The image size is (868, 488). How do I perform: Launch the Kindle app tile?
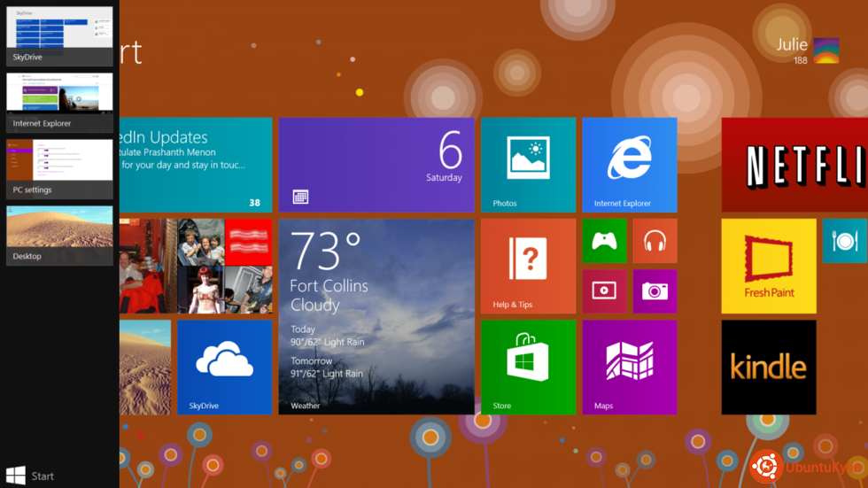(x=768, y=367)
